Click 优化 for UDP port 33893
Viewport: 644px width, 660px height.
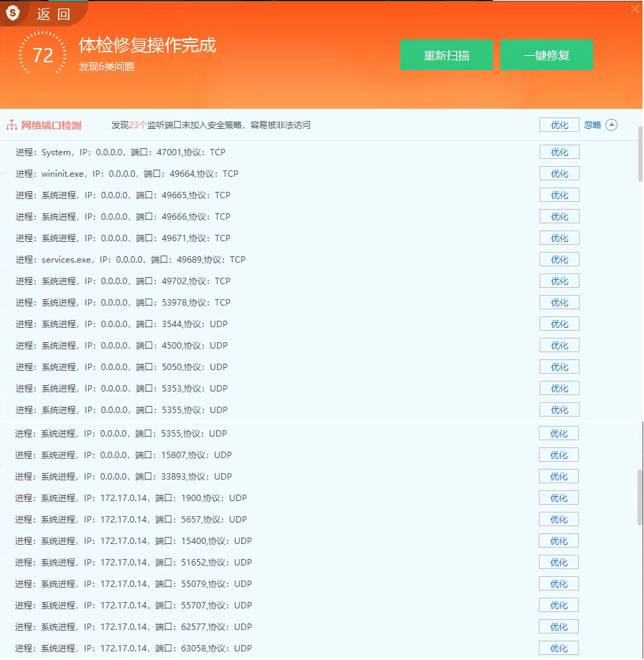point(559,477)
